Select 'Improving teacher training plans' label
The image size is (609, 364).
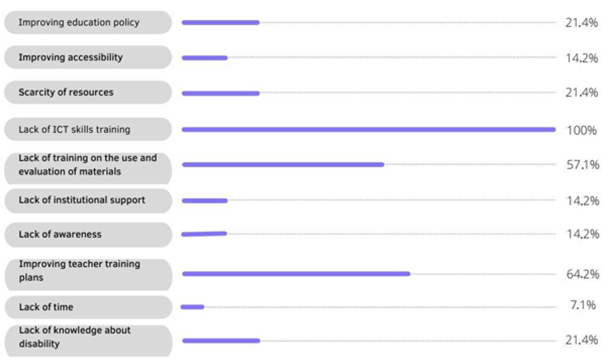point(80,271)
